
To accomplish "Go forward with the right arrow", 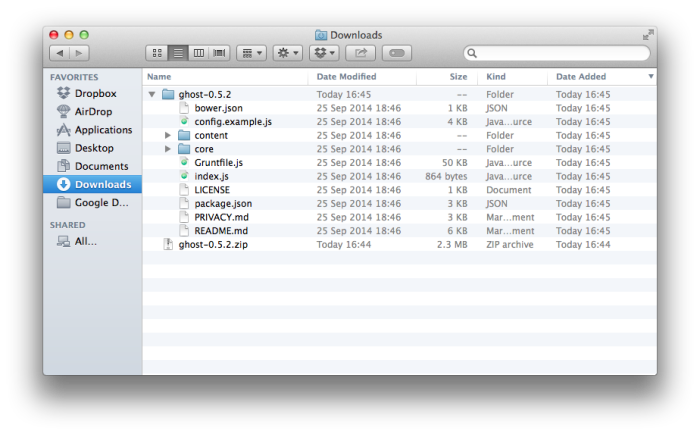I will 79,53.
